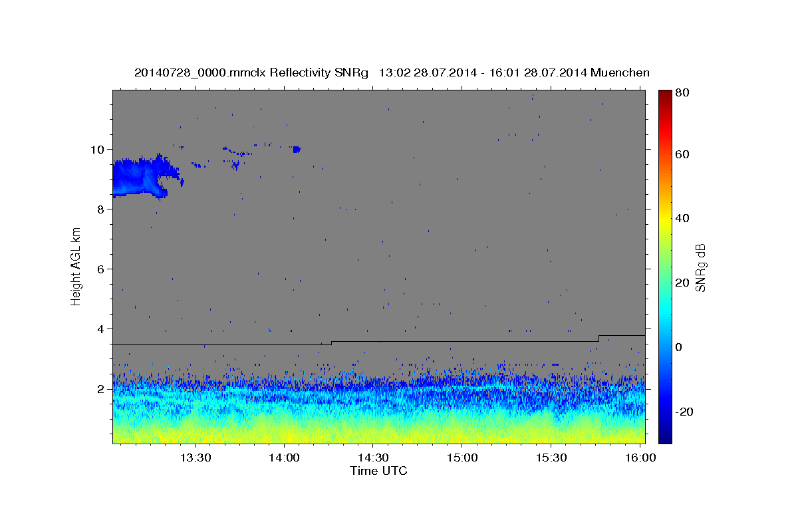The width and height of the screenshot is (798, 532).
Task: Click the 'Height AGL km' y-axis label
Action: pyautogui.click(x=76, y=267)
